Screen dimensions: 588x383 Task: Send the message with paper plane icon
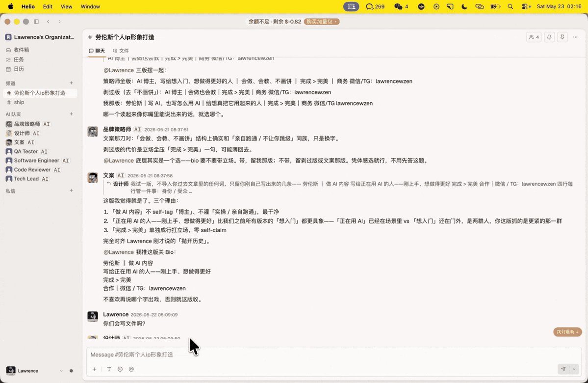coord(563,369)
